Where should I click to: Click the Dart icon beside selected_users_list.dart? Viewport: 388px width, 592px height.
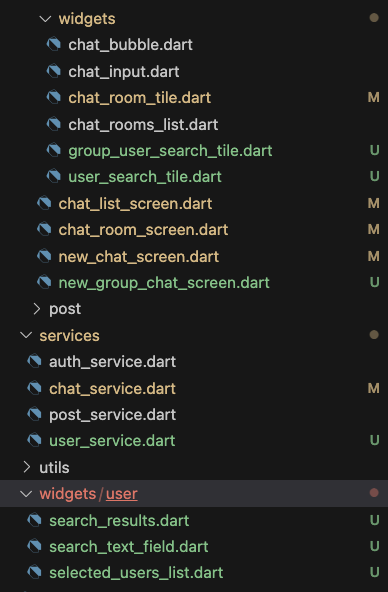34,572
